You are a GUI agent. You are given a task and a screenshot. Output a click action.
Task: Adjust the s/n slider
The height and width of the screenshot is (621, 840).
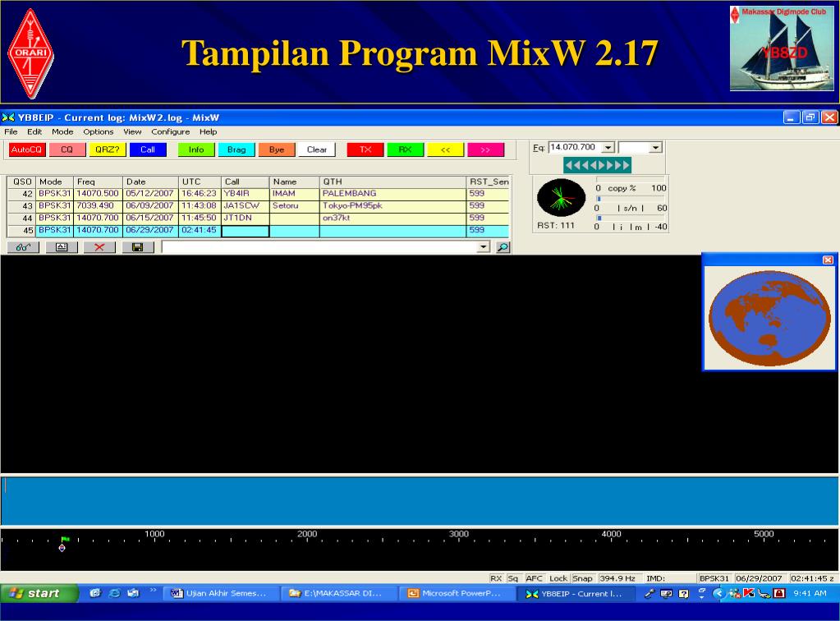coord(631,199)
